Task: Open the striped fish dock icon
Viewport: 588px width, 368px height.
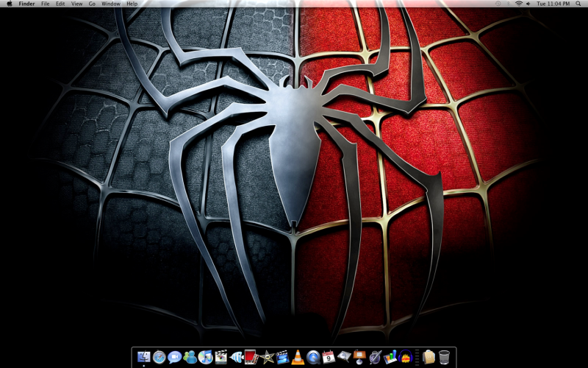Action: [236, 357]
